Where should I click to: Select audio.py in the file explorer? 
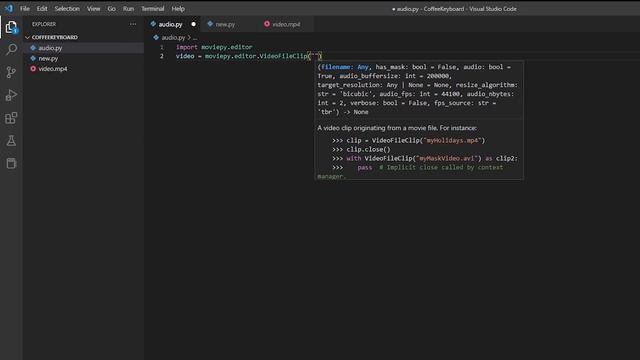click(x=83, y=48)
